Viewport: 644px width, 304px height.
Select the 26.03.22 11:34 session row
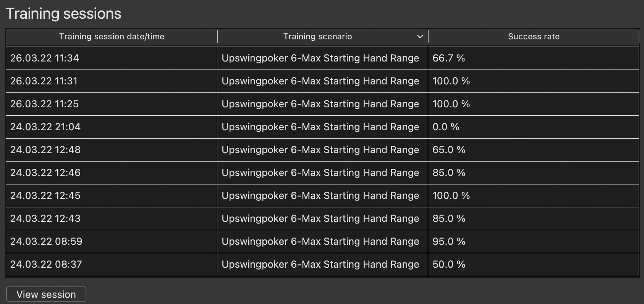point(322,58)
